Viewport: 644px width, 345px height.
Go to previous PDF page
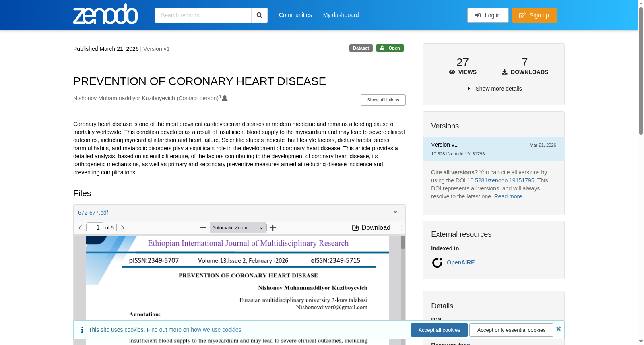[x=80, y=228]
